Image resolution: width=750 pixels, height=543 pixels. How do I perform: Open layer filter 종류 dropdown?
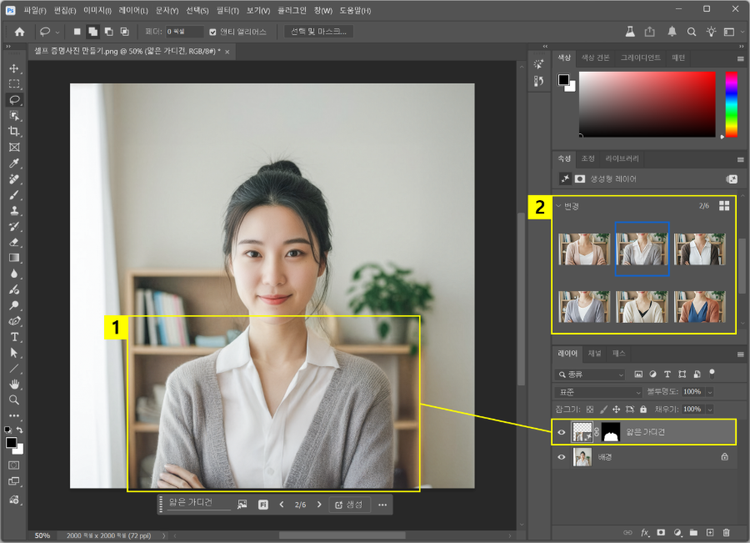[591, 374]
